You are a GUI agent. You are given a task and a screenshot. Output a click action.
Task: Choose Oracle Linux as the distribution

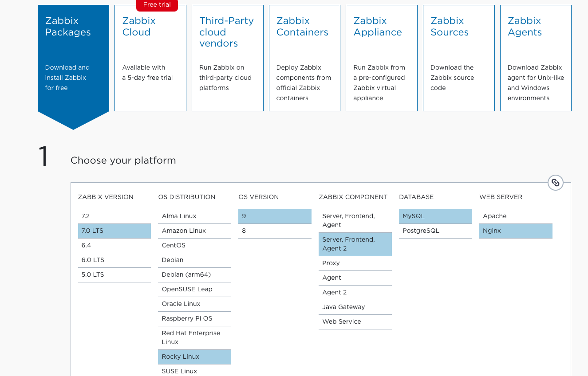194,304
